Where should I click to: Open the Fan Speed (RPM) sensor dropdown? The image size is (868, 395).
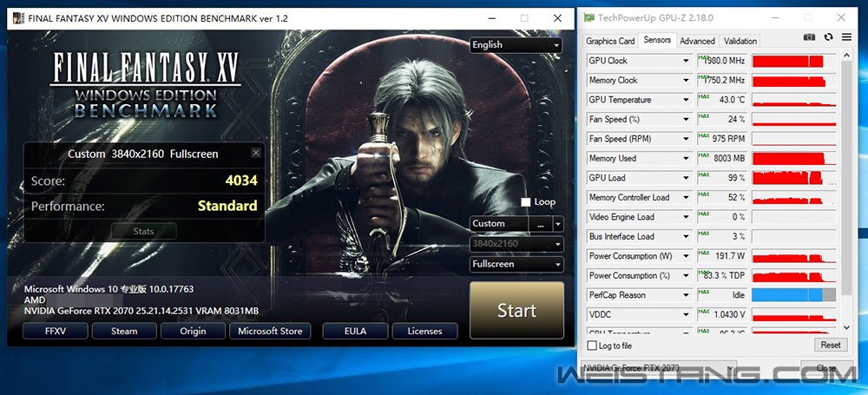[x=687, y=139]
